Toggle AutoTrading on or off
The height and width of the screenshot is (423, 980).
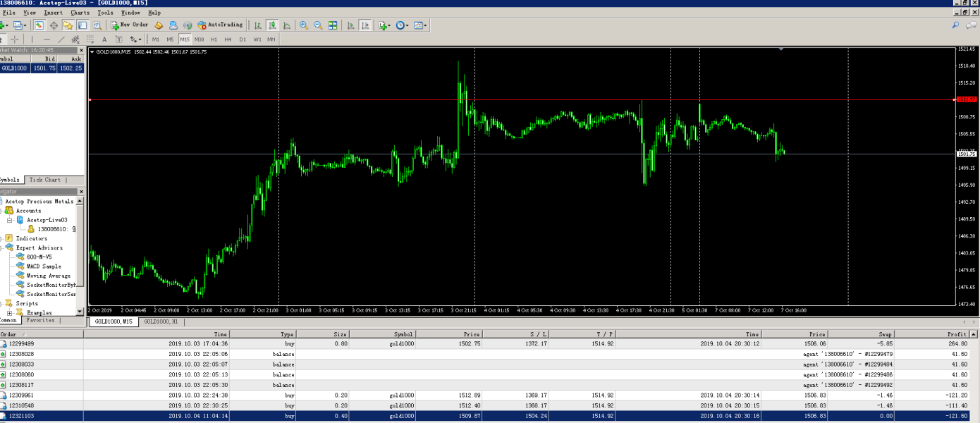click(x=220, y=25)
